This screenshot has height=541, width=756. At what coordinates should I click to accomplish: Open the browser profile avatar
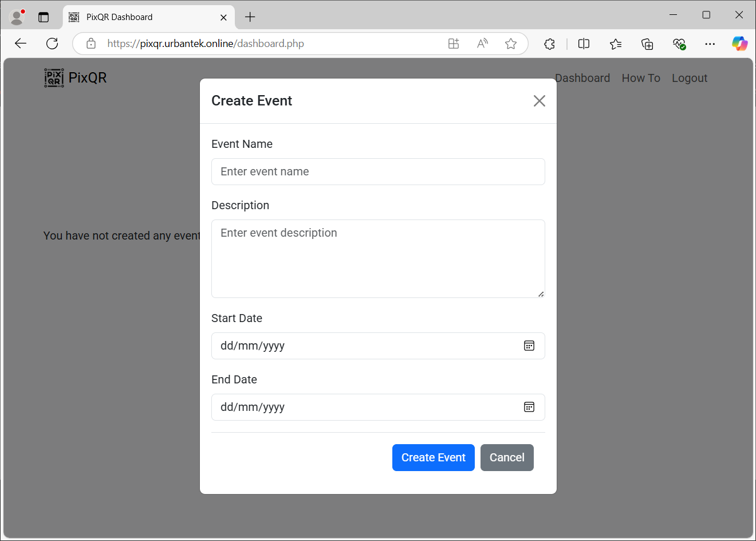pos(16,17)
